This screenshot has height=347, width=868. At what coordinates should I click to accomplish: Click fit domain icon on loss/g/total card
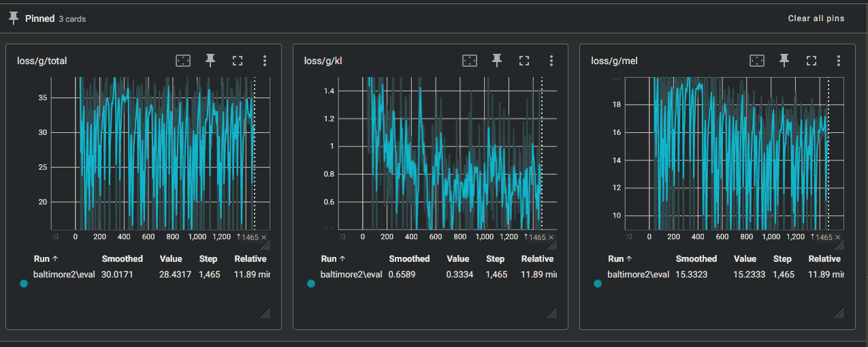183,61
